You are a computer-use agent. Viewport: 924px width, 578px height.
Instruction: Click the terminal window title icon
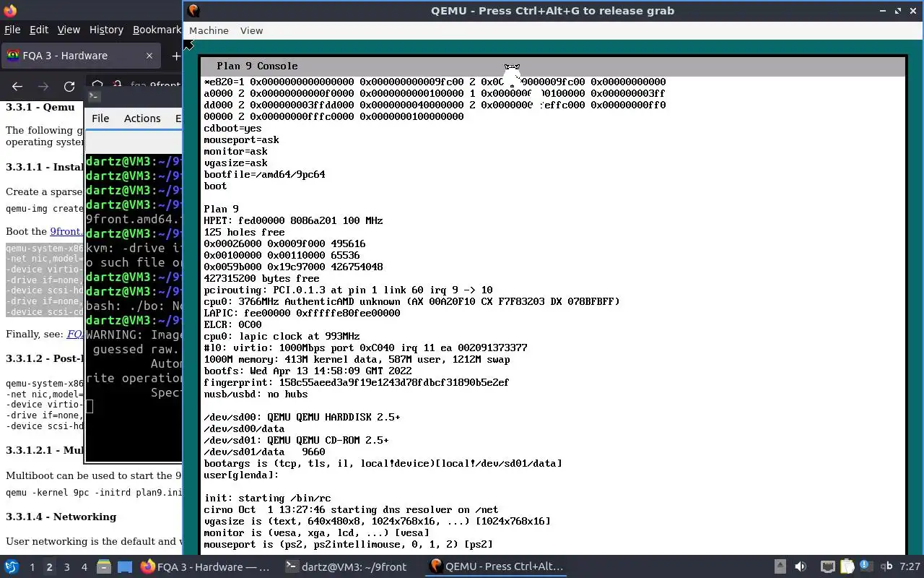click(94, 96)
